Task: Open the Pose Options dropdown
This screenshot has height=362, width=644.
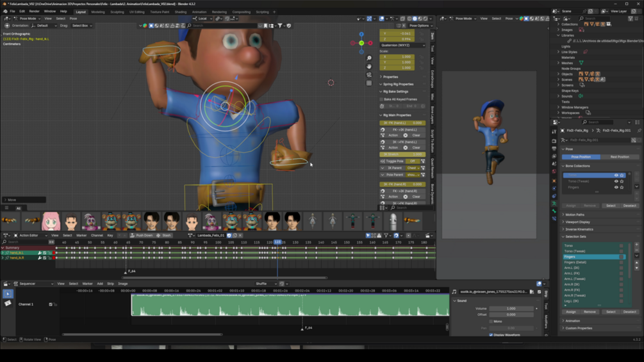Action: [x=420, y=26]
